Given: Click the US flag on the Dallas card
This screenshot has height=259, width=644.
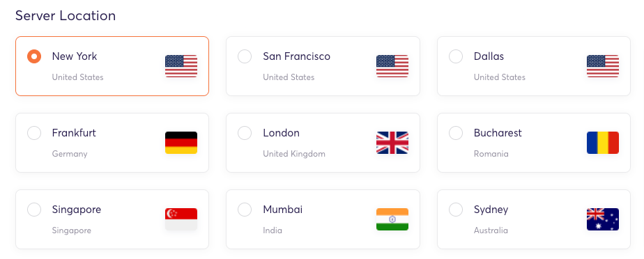Looking at the screenshot, I should click(603, 66).
